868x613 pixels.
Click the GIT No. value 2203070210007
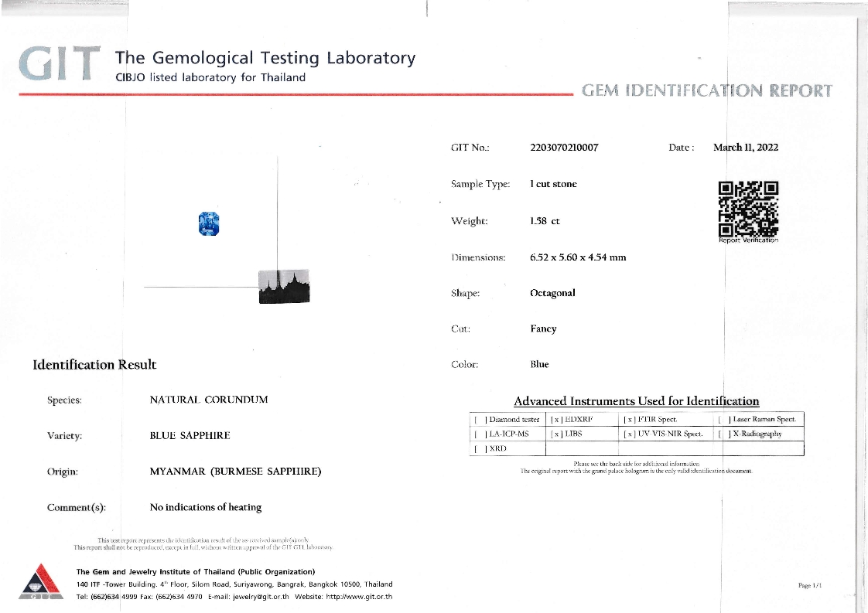tap(564, 148)
